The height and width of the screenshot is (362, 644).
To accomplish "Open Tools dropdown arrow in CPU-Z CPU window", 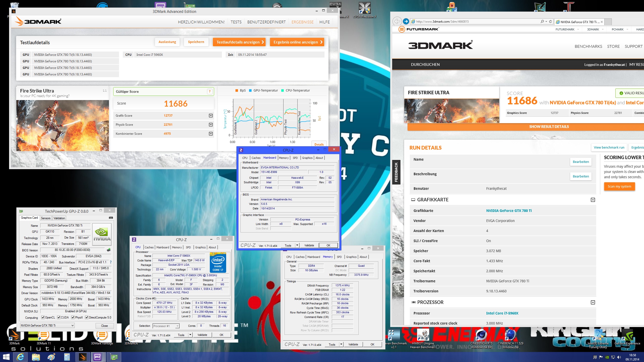I will 190,335.
